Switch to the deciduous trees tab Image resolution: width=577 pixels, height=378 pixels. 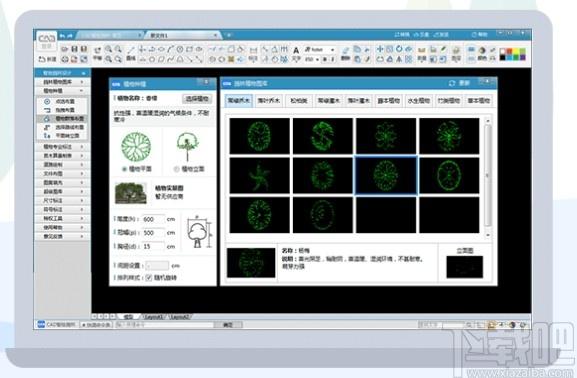[269, 100]
